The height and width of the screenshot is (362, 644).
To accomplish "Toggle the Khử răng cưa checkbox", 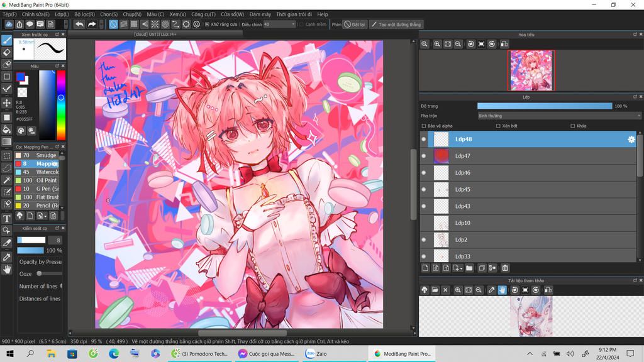I will 207,25.
